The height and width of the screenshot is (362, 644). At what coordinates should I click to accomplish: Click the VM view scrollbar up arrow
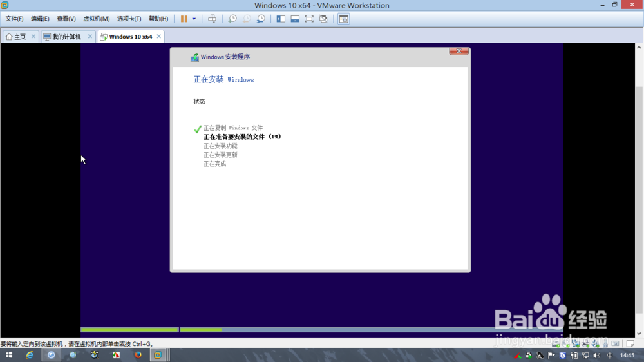[x=639, y=47]
